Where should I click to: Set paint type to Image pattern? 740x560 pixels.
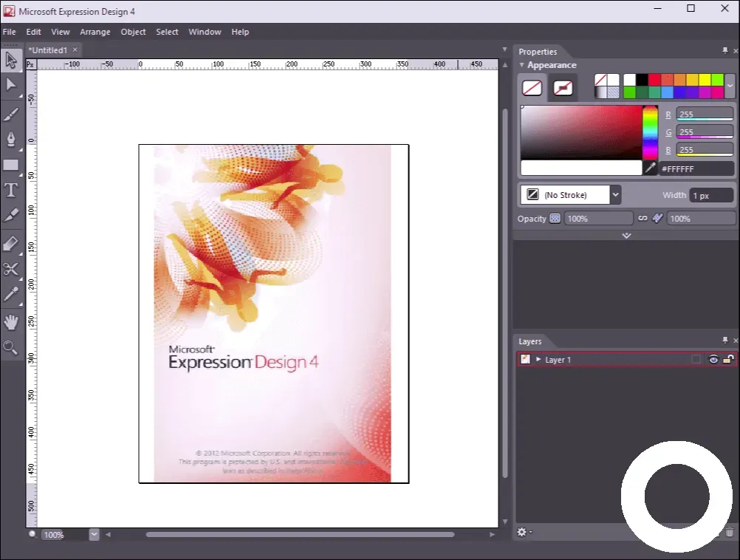[613, 92]
